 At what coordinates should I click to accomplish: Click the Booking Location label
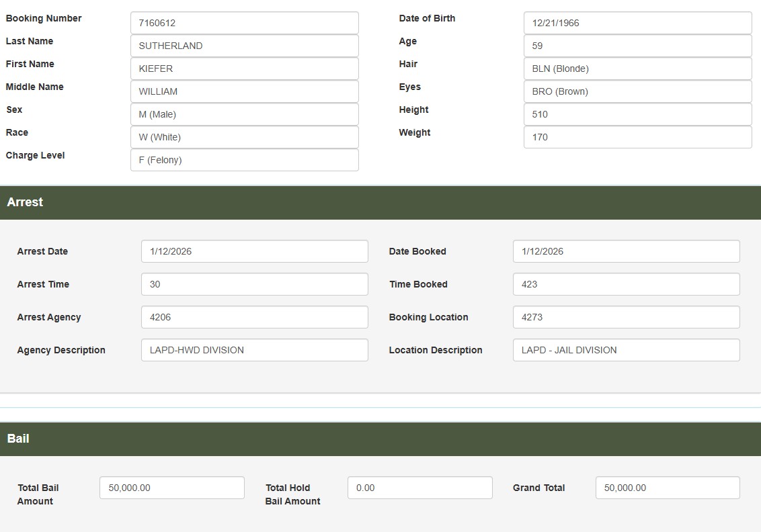click(428, 317)
